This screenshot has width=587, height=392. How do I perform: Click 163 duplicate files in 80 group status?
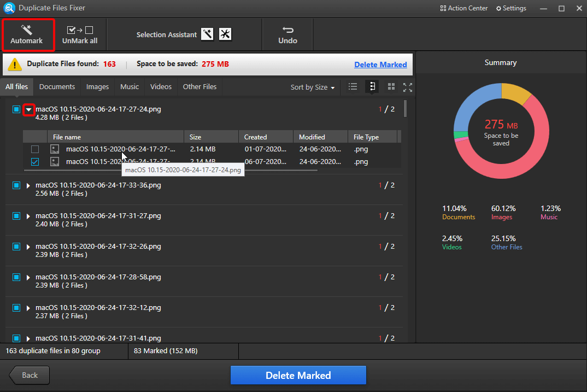pyautogui.click(x=53, y=351)
